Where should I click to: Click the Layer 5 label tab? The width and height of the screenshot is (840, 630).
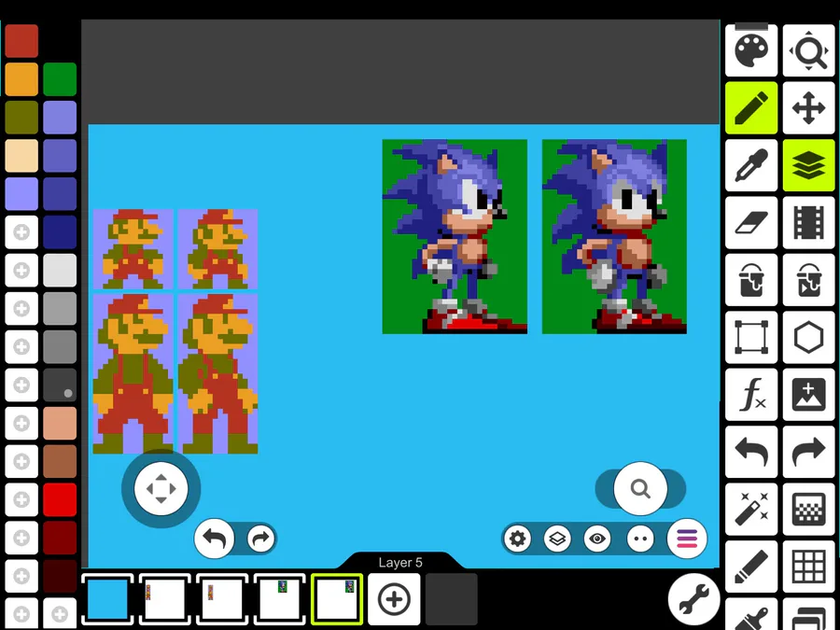point(400,563)
